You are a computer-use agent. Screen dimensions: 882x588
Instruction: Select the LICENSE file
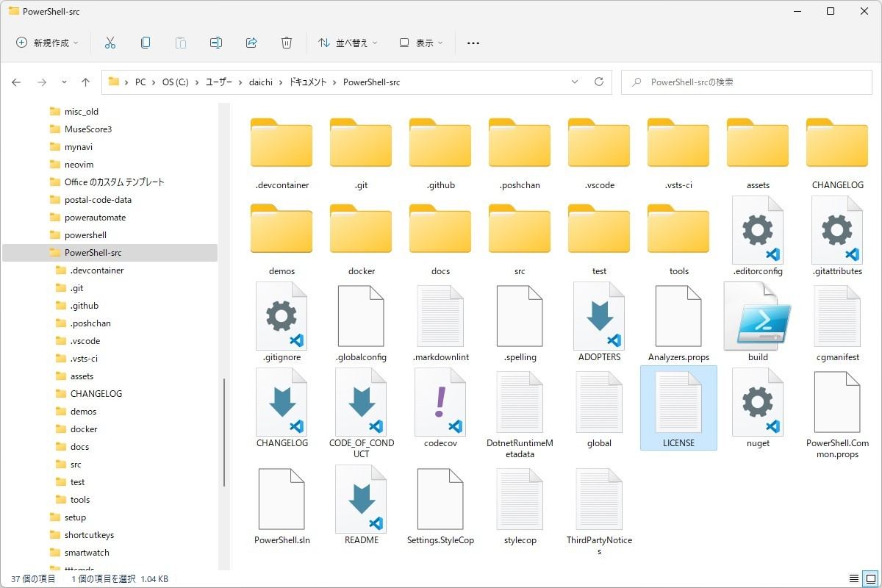coord(678,408)
